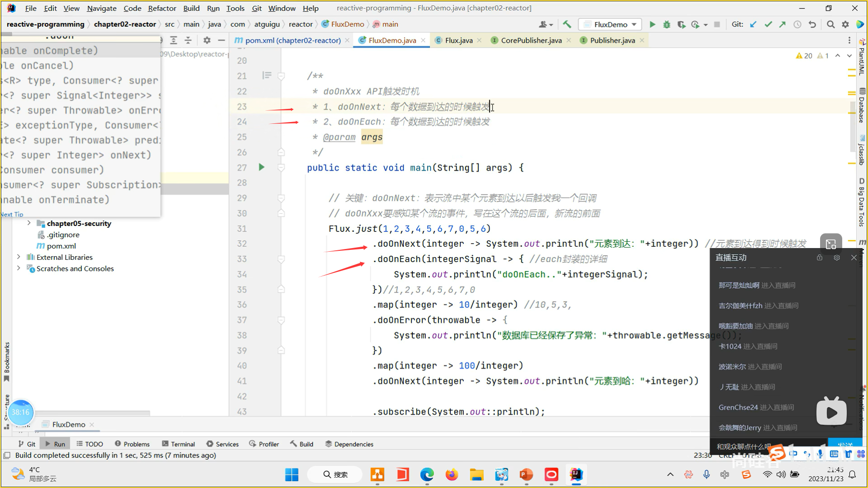Click Next Tip link in popup
The width and height of the screenshot is (868, 488).
[12, 214]
